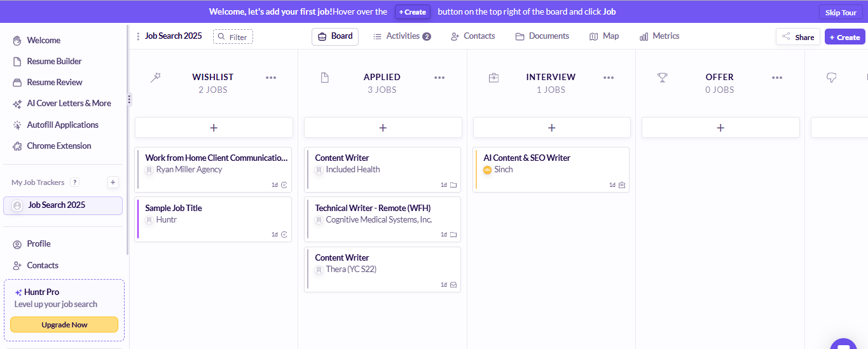Click the sidebar collapse handle

click(x=129, y=99)
